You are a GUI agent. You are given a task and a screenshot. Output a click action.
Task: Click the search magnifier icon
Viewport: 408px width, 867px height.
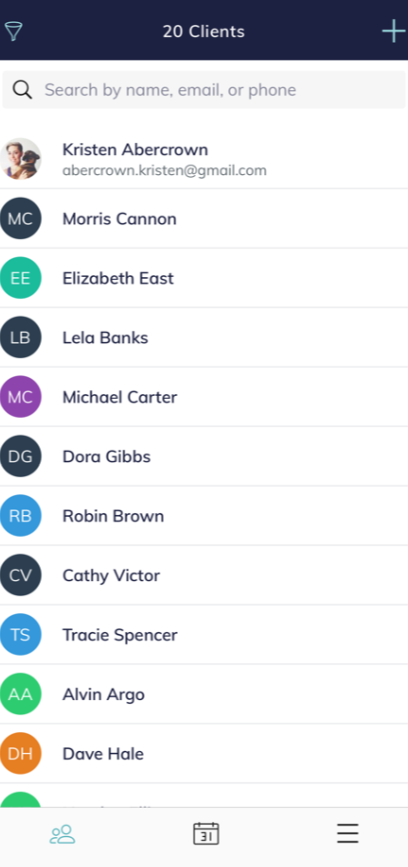pos(22,90)
